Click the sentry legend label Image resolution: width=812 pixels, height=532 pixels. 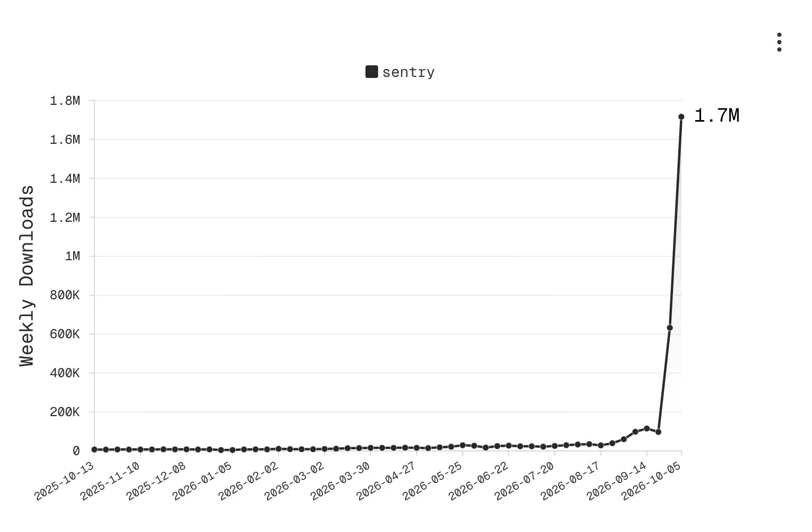[408, 72]
